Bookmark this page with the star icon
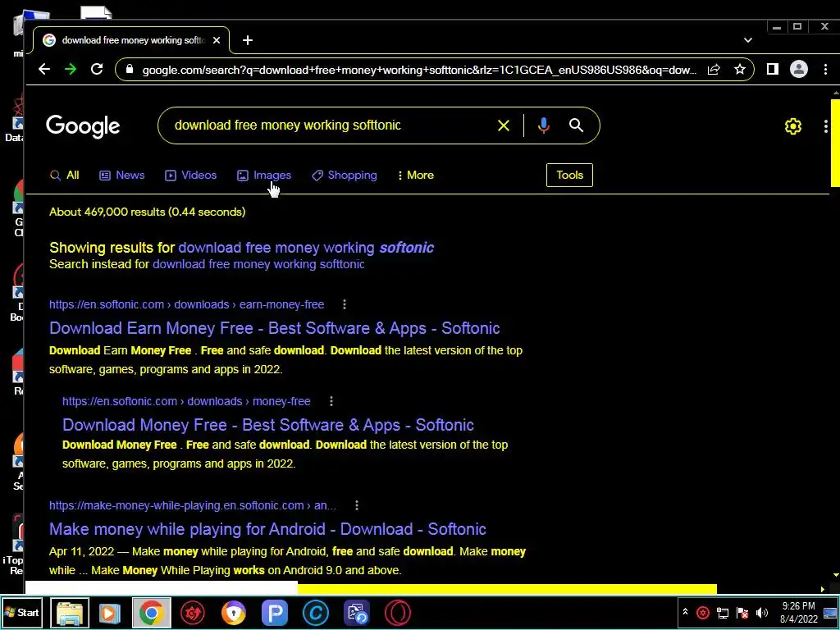 click(740, 69)
